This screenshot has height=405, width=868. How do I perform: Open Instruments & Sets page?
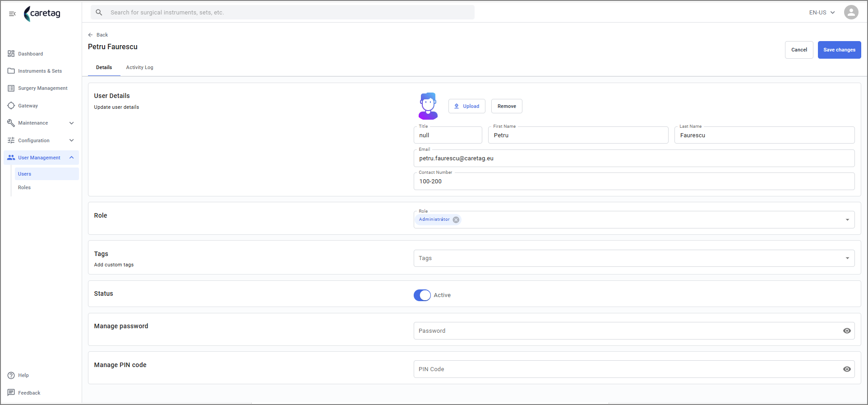click(41, 71)
